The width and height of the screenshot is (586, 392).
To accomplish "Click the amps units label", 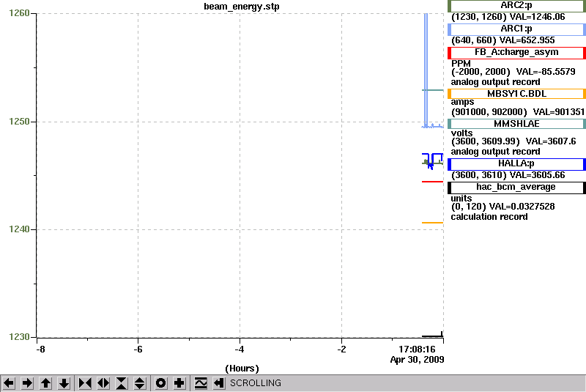I will pyautogui.click(x=462, y=102).
